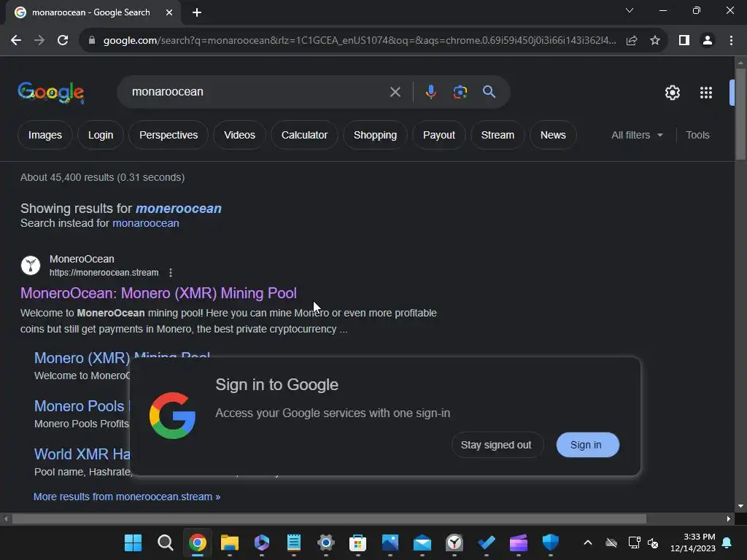Click the forward navigation arrow
Image resolution: width=747 pixels, height=560 pixels.
pos(39,41)
